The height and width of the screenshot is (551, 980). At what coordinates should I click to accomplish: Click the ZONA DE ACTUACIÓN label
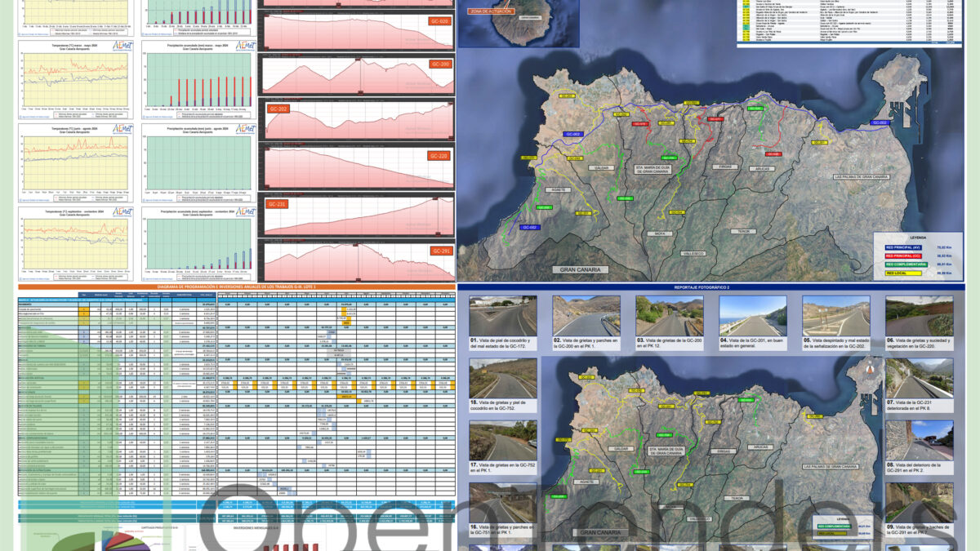pyautogui.click(x=490, y=12)
